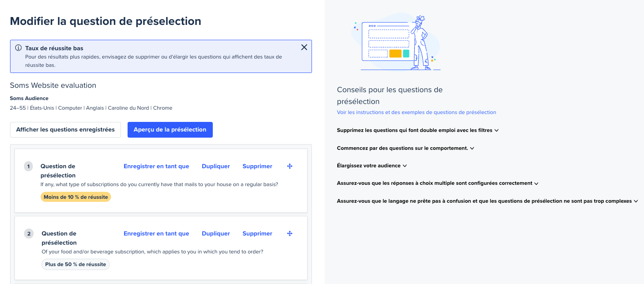
Task: Open link to screener instructions and examples
Action: click(416, 112)
